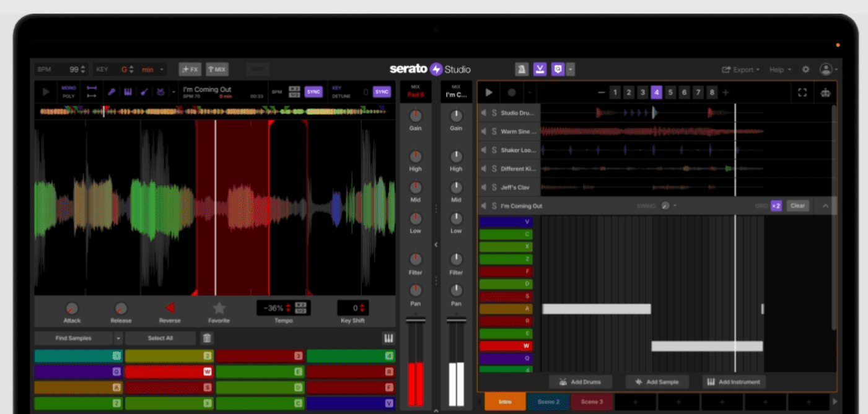Viewport: 868px width, 414px height.
Task: Click the robot auto-arrange icon
Action: click(825, 93)
